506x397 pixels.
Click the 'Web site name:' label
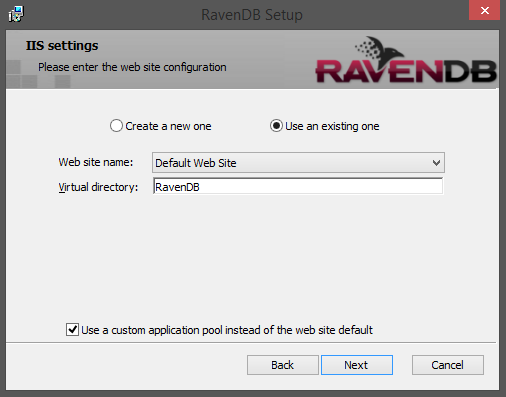pos(96,162)
